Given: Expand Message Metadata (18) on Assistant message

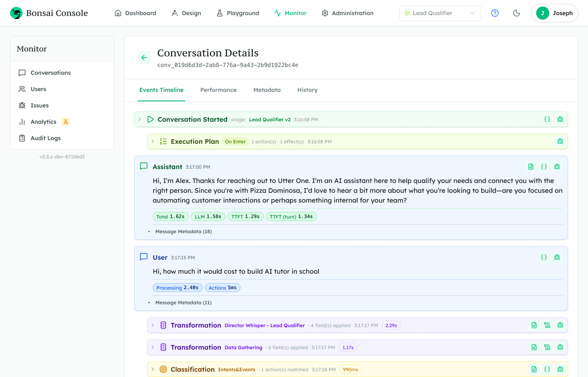Looking at the screenshot, I should tap(183, 232).
